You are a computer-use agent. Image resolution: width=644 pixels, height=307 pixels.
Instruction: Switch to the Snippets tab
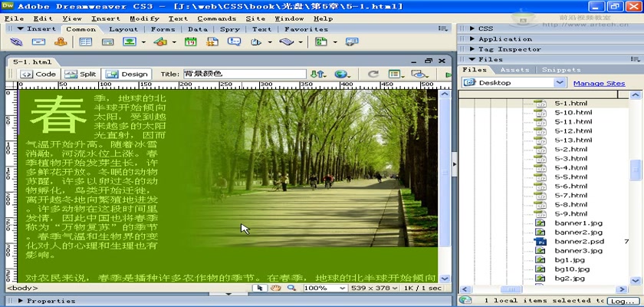tap(561, 70)
